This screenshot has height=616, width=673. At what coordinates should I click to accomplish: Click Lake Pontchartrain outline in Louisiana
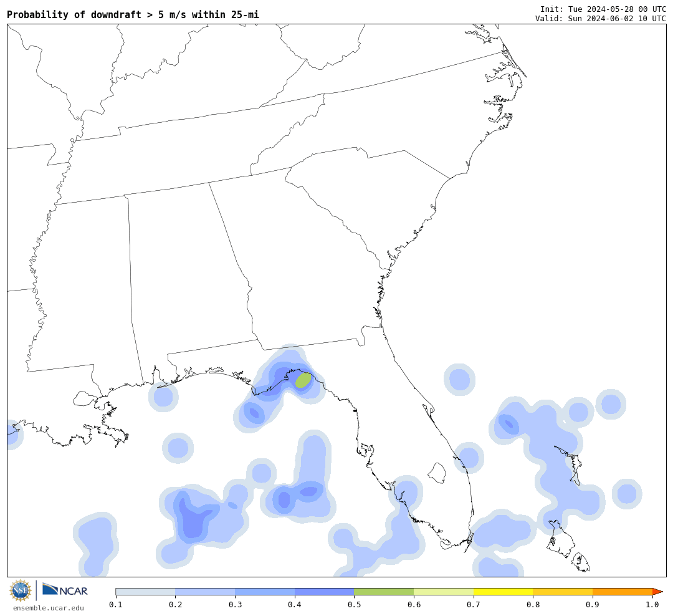pyautogui.click(x=85, y=399)
